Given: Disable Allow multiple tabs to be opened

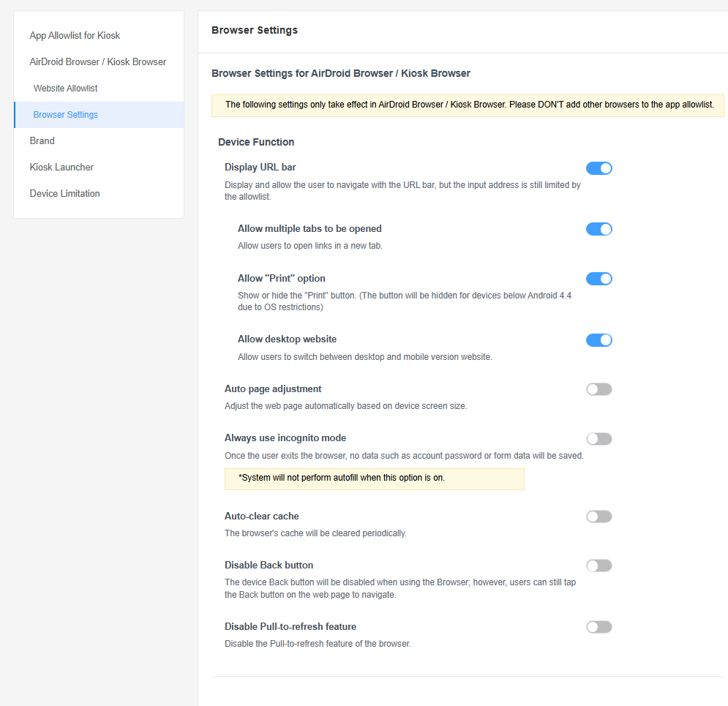Looking at the screenshot, I should click(598, 228).
